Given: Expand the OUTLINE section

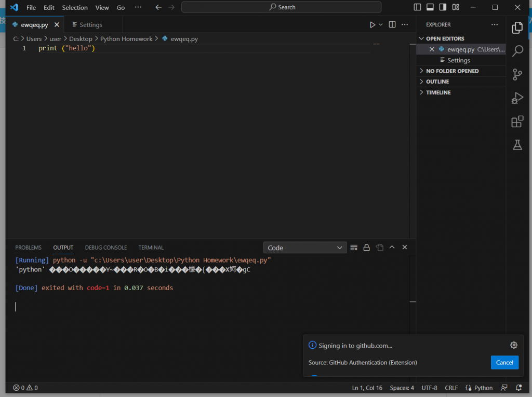Looking at the screenshot, I should tap(461, 81).
